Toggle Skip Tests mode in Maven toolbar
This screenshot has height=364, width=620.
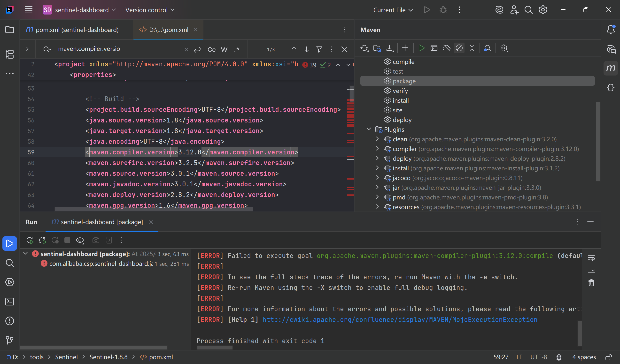point(459,48)
